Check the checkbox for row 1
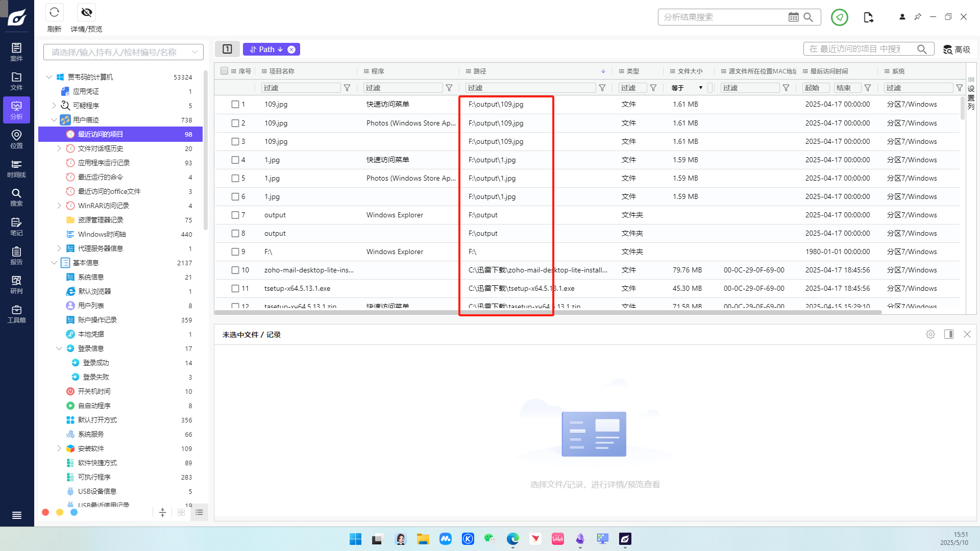Screen dimensions: 980x551 [x=235, y=104]
